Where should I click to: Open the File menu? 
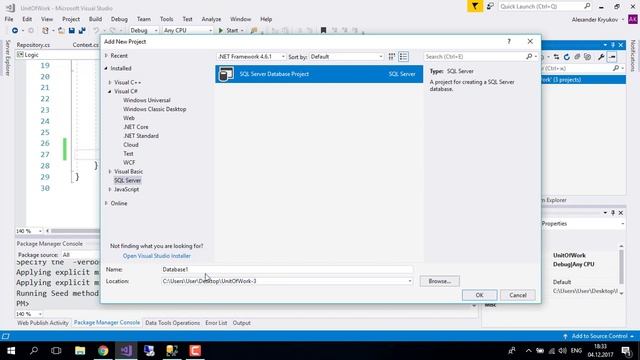click(x=9, y=19)
